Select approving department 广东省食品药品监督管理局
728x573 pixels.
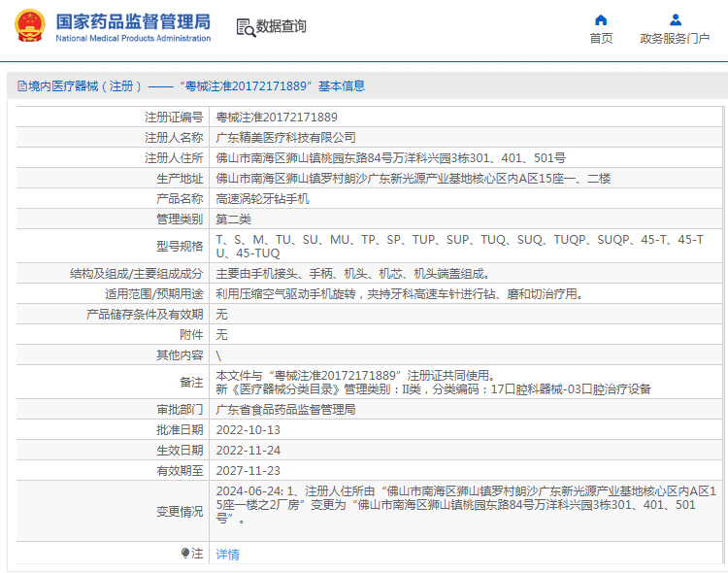(x=285, y=410)
